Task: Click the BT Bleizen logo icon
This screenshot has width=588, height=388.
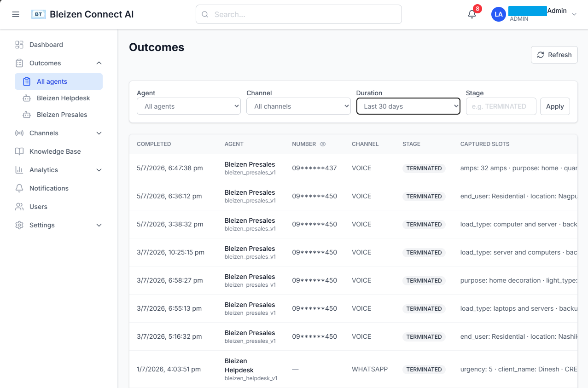Action: point(39,14)
